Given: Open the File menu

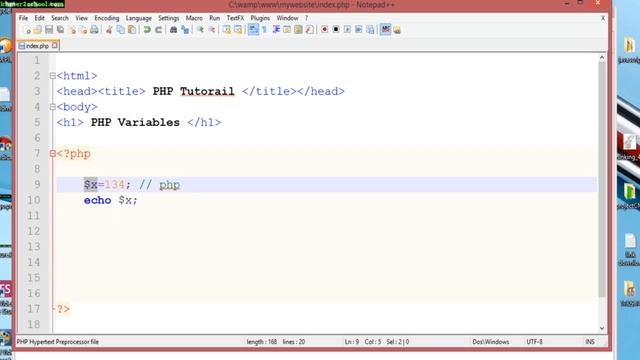Looking at the screenshot, I should tap(23, 18).
